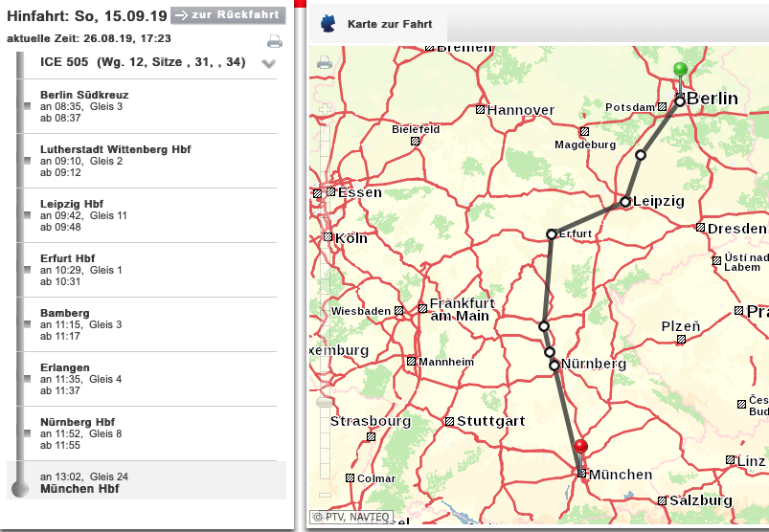Image resolution: width=769 pixels, height=532 pixels.
Task: Open the Karte zur Fahrt tab
Action: pyautogui.click(x=389, y=24)
